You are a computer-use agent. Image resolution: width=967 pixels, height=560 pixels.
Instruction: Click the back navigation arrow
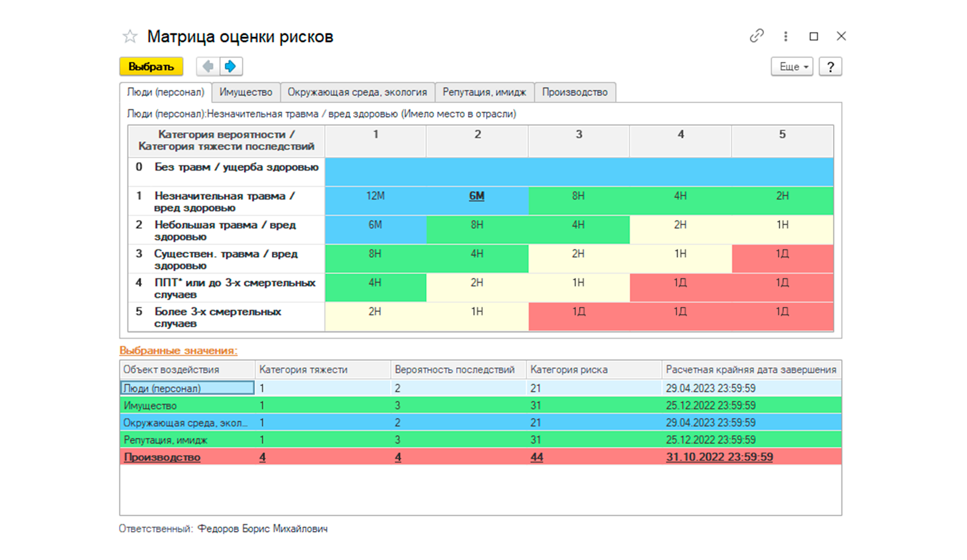point(208,66)
